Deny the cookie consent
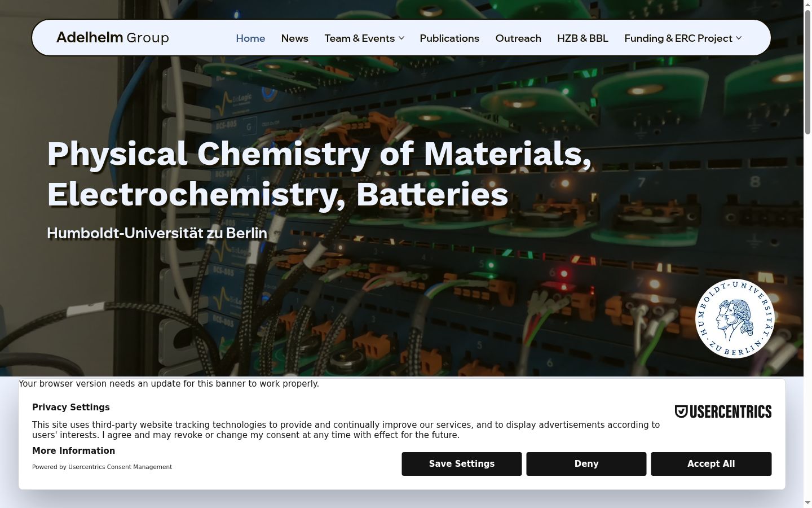This screenshot has height=508, width=812. [586, 464]
